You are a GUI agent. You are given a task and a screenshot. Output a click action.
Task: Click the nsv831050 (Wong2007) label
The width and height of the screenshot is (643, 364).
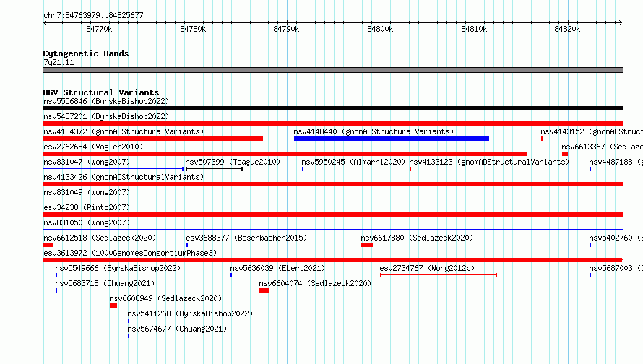(x=87, y=222)
